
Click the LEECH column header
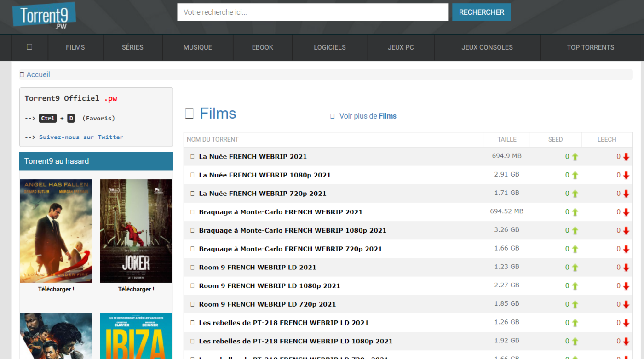pyautogui.click(x=607, y=139)
